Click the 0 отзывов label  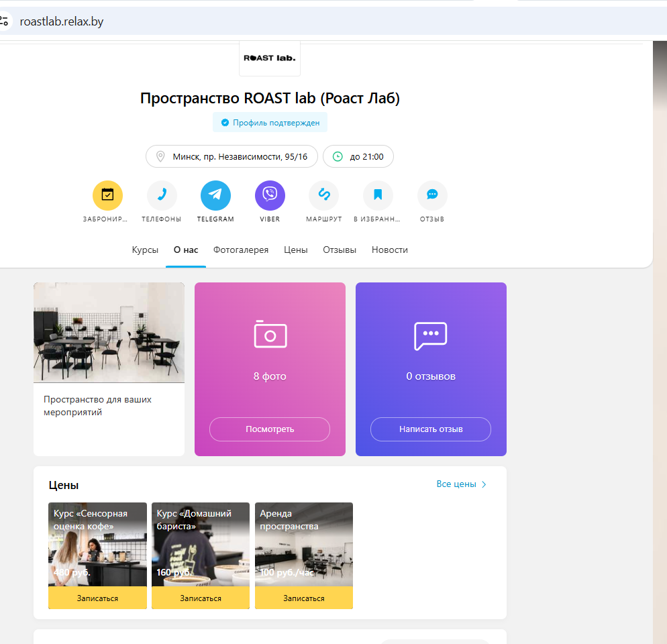coord(431,376)
